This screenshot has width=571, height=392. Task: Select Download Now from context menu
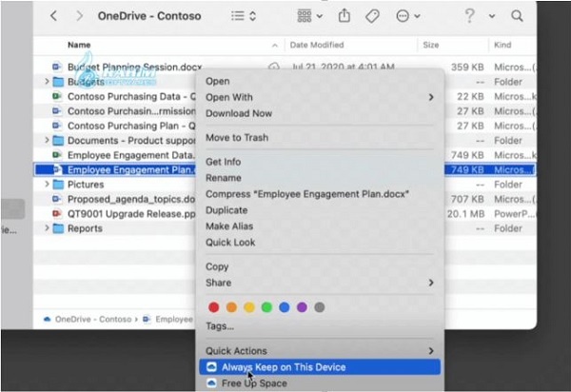point(320,113)
